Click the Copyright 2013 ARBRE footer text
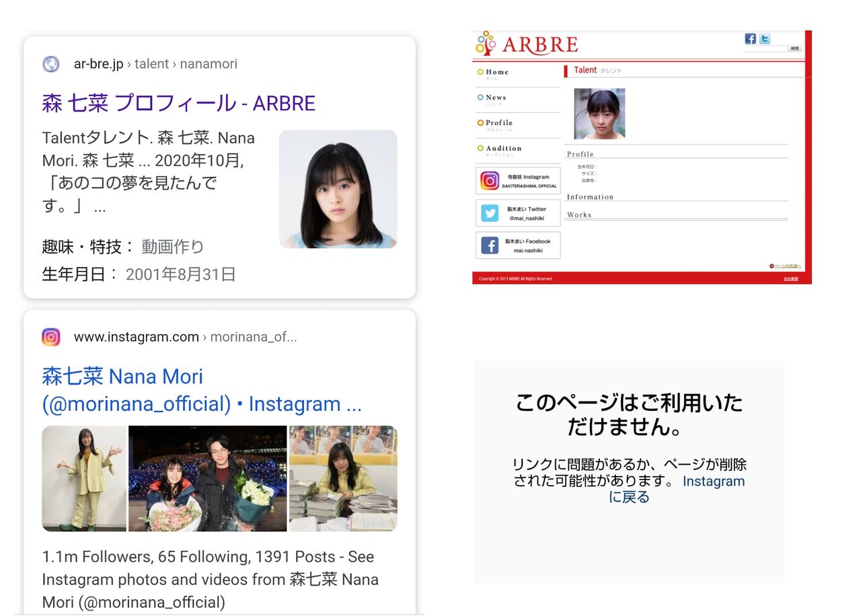The height and width of the screenshot is (616, 861). click(515, 278)
